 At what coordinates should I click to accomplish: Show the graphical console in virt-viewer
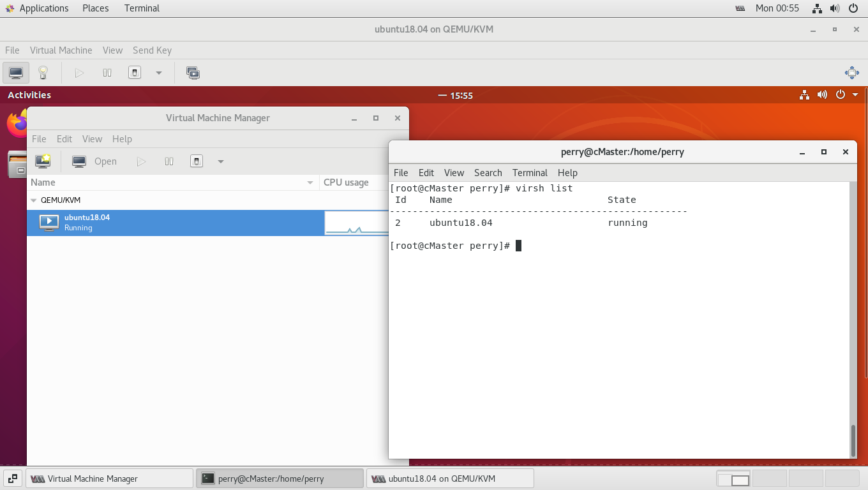pos(15,73)
